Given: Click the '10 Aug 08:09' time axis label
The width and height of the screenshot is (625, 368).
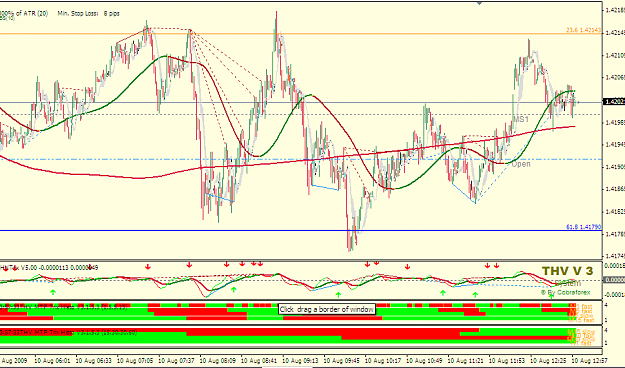Looking at the screenshot, I should 218,361.
